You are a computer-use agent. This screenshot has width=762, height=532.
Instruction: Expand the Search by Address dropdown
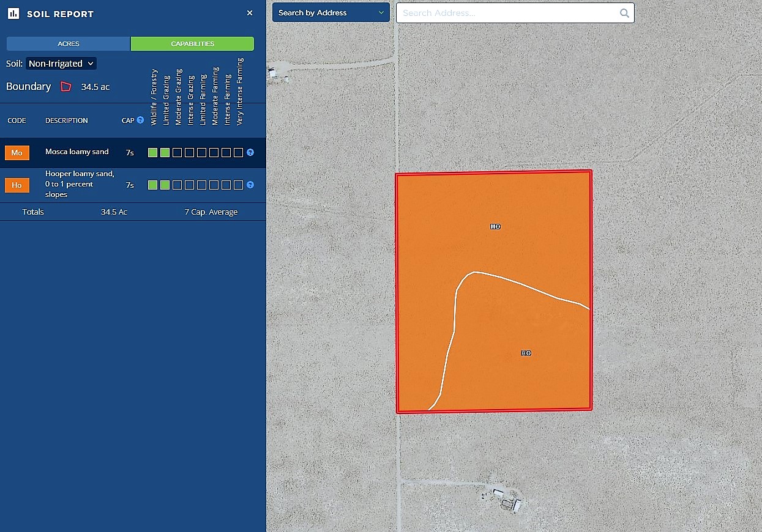331,13
